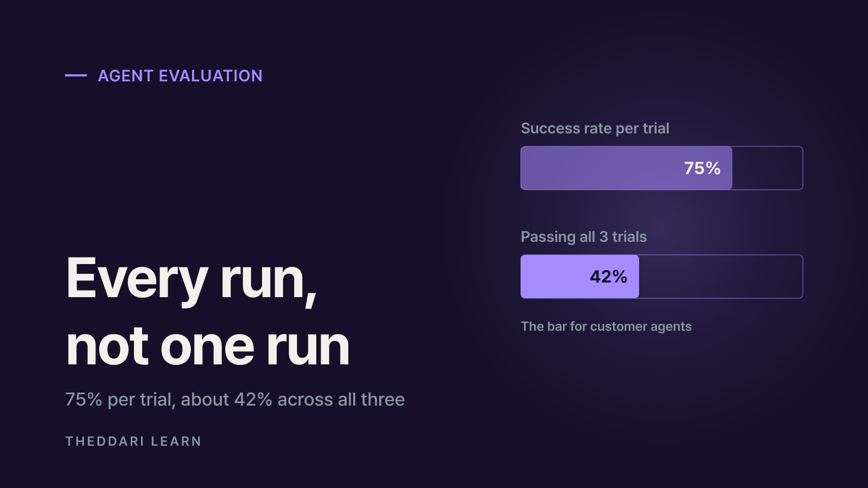
Task: Click the 'AGENT EVALUATION' heading text
Action: pos(180,76)
